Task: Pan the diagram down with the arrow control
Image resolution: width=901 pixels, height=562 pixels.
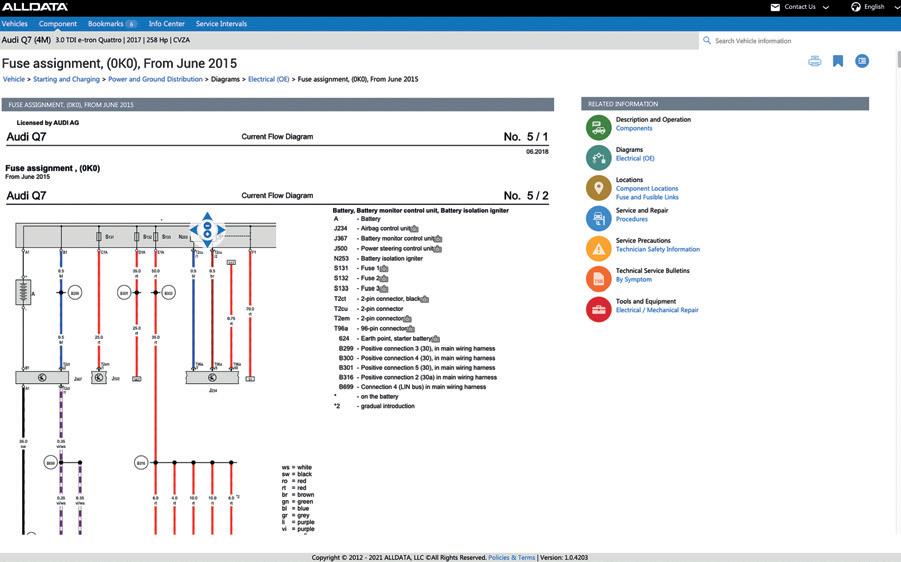Action: point(207,243)
